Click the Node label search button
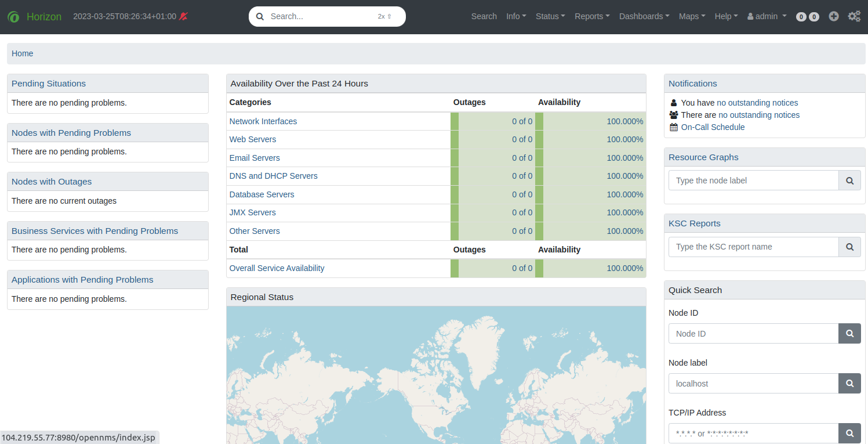Screen dimensions: 868x444 click(x=849, y=384)
